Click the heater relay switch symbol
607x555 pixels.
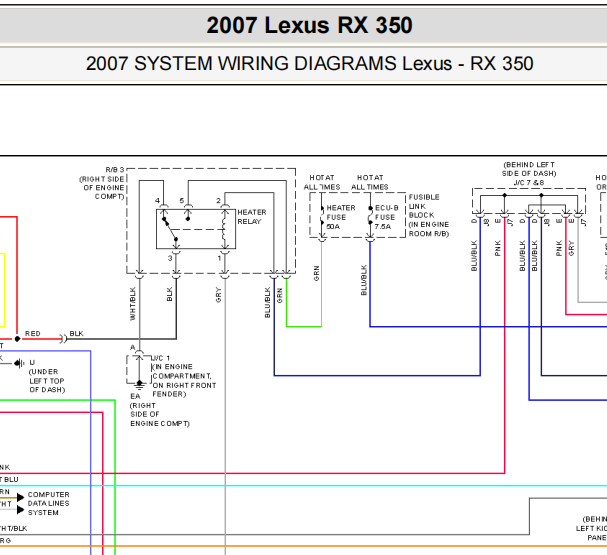(x=170, y=229)
